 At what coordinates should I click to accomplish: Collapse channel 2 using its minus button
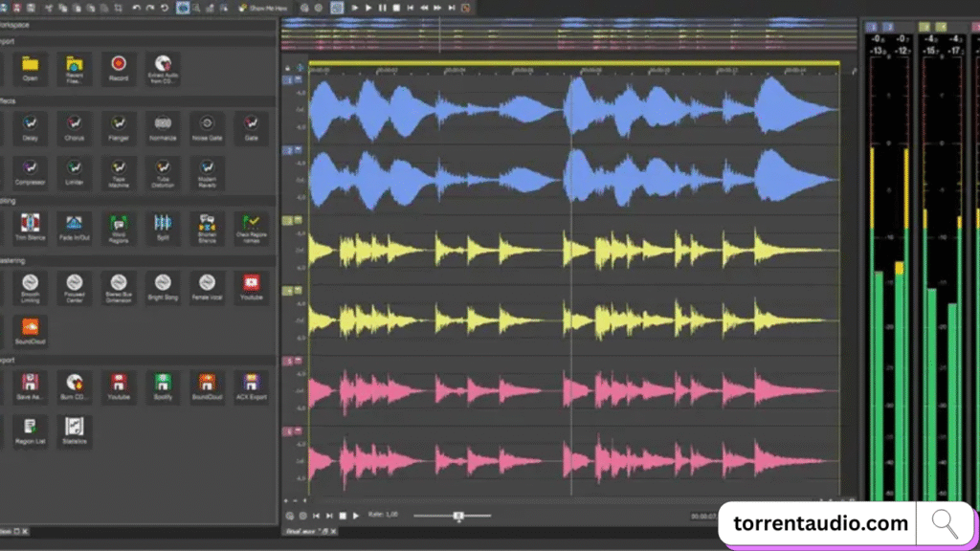[x=298, y=151]
